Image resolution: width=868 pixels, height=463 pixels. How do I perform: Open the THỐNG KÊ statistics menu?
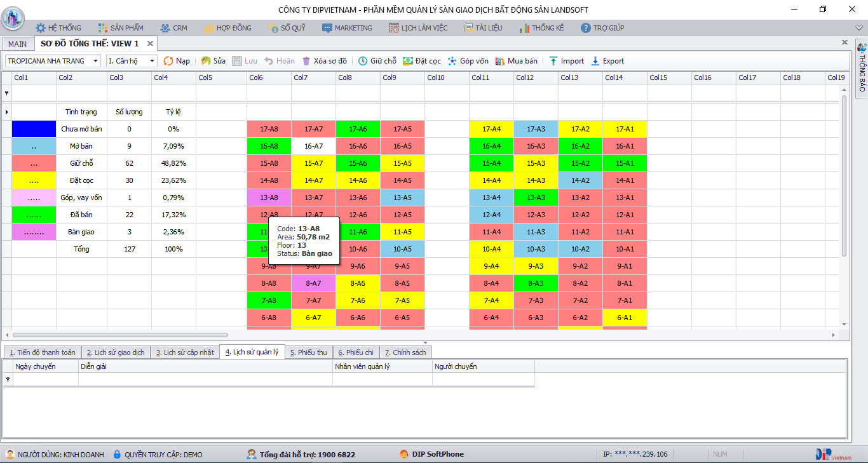pos(542,28)
